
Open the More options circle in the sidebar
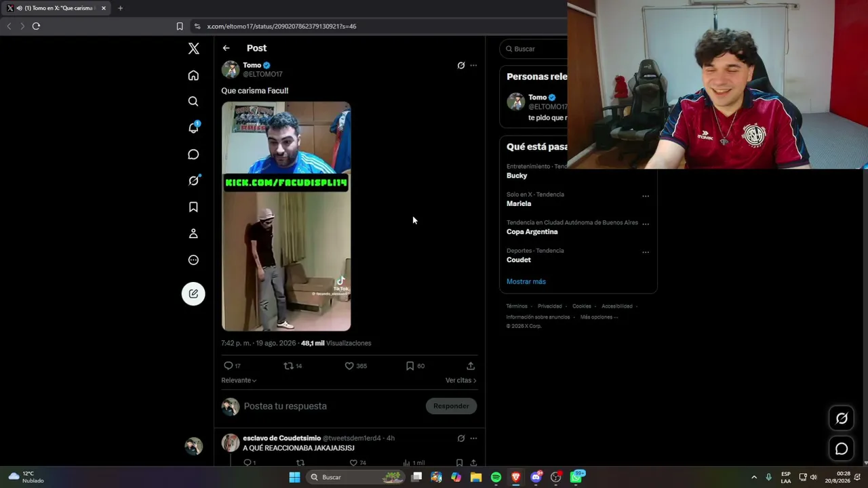point(193,260)
